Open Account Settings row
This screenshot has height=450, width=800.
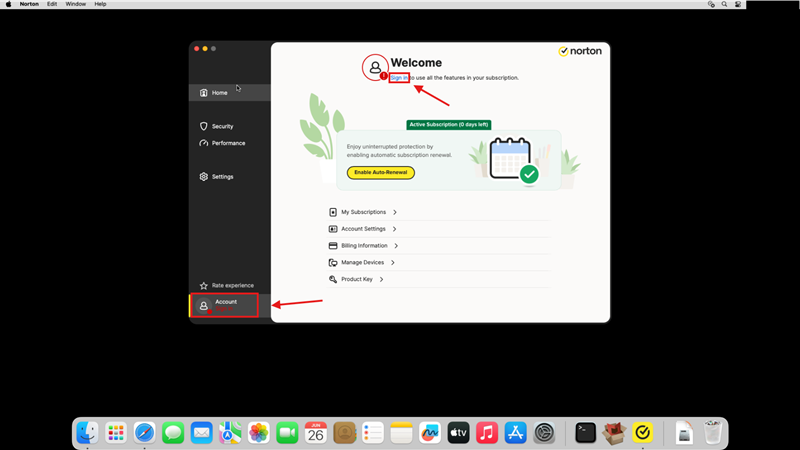click(x=439, y=229)
